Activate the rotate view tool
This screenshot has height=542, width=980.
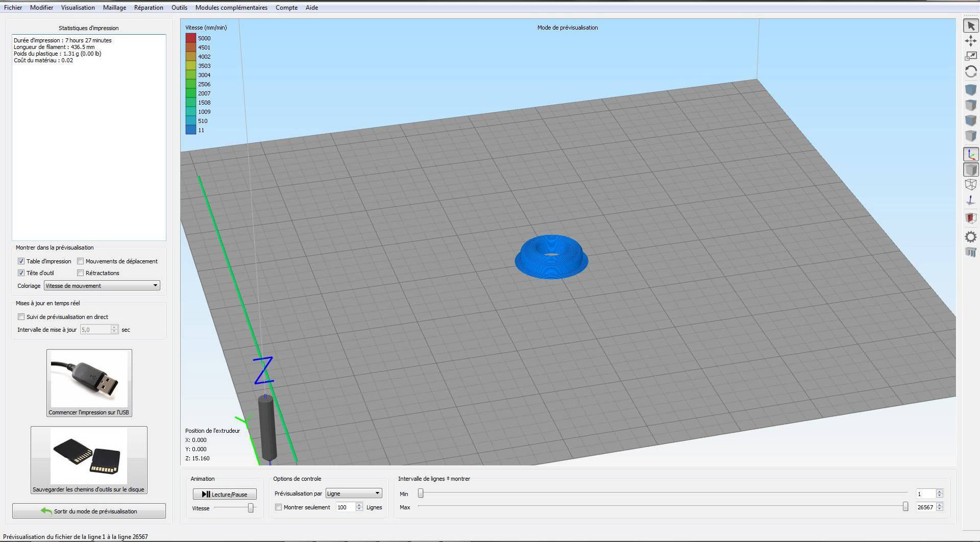[x=971, y=72]
